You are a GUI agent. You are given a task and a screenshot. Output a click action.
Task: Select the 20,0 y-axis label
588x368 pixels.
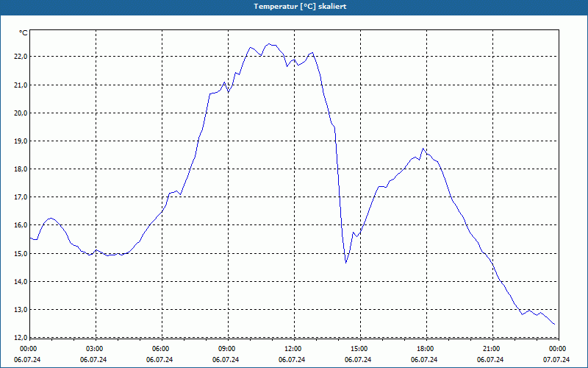coord(21,113)
